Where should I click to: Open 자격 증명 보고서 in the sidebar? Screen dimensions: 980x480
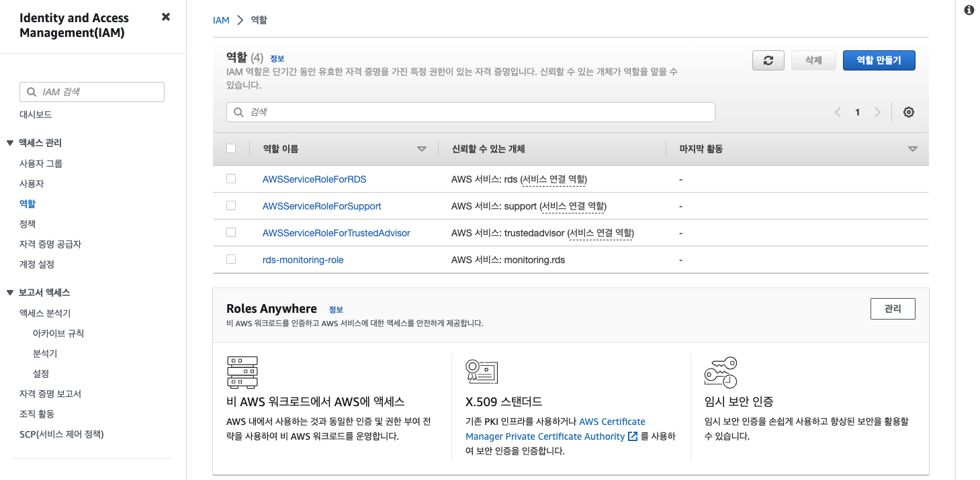[50, 394]
